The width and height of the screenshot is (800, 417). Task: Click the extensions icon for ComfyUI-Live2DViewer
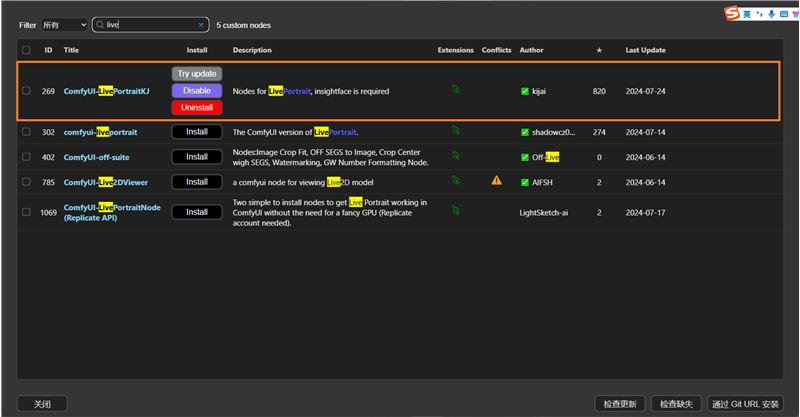[456, 180]
